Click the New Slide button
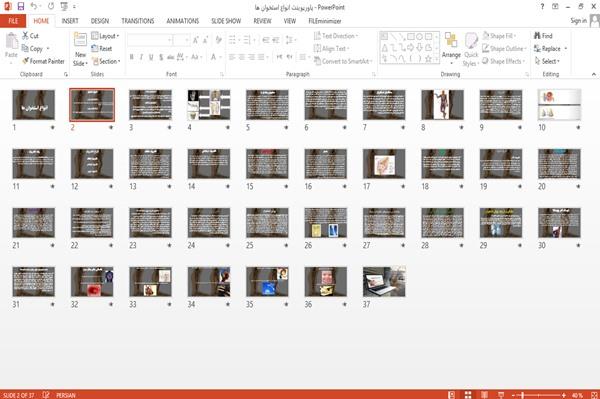 tap(80, 50)
